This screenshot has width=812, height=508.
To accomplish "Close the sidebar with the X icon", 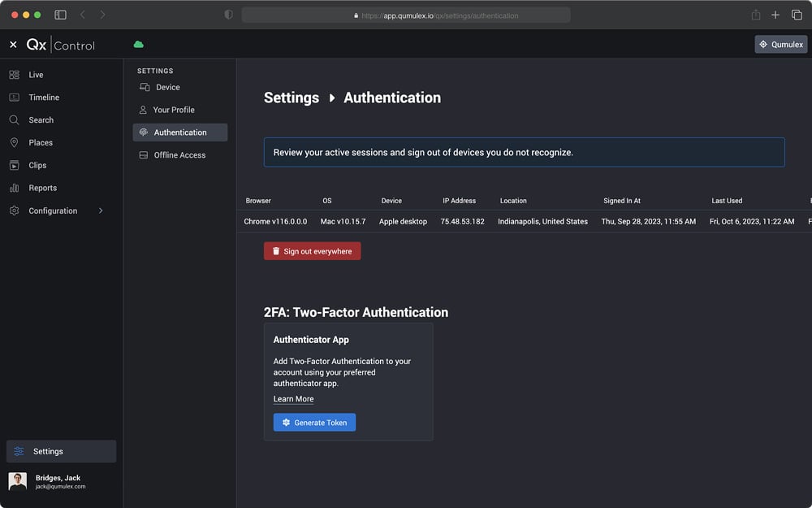I will point(13,45).
